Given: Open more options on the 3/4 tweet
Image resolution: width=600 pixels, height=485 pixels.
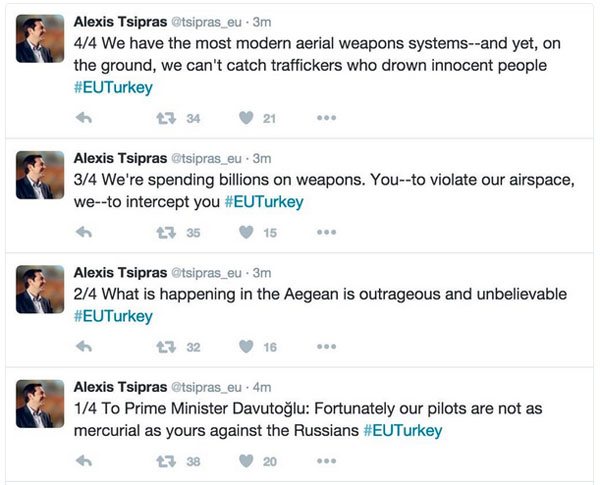Looking at the screenshot, I should pos(326,233).
